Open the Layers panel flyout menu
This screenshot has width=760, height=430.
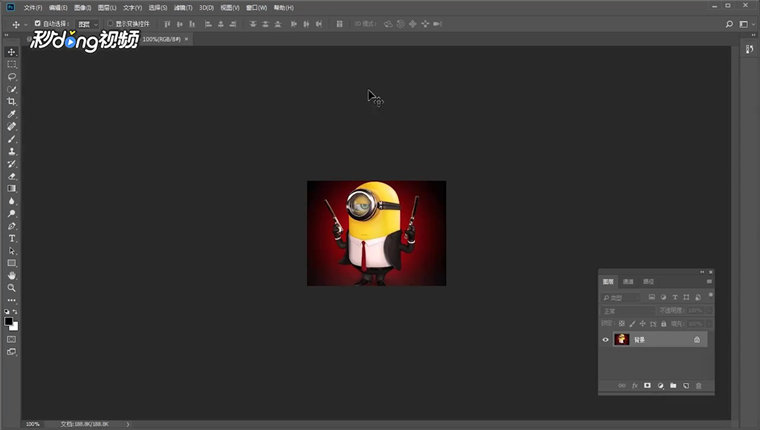tap(709, 282)
